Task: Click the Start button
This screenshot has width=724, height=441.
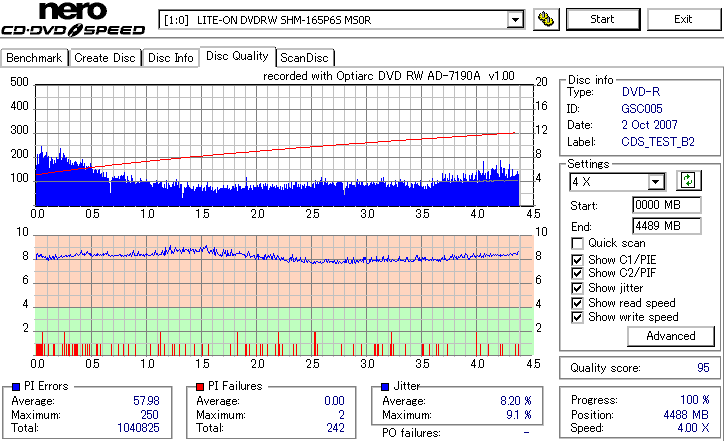Action: coord(603,19)
